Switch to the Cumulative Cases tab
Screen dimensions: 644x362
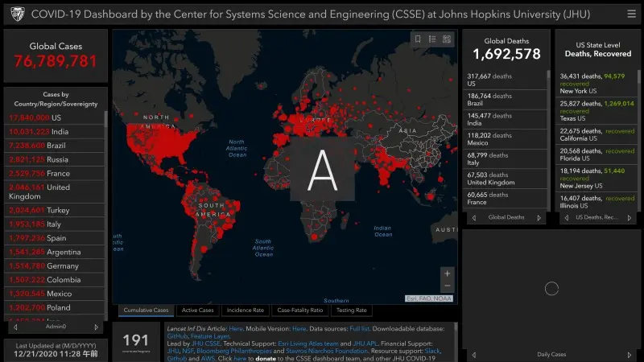click(x=146, y=311)
